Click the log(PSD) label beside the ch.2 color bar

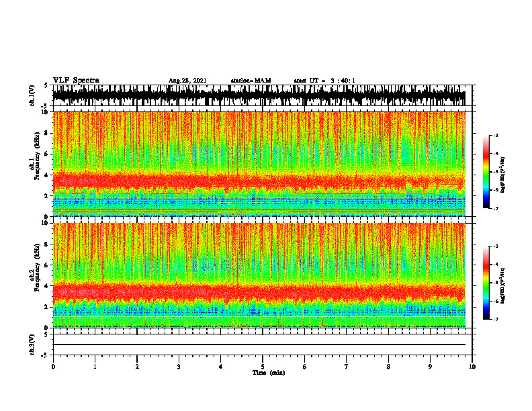tap(503, 285)
